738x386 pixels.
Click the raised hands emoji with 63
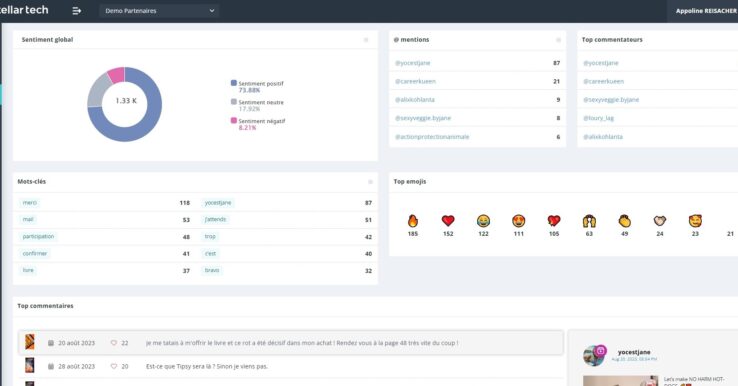(x=589, y=221)
